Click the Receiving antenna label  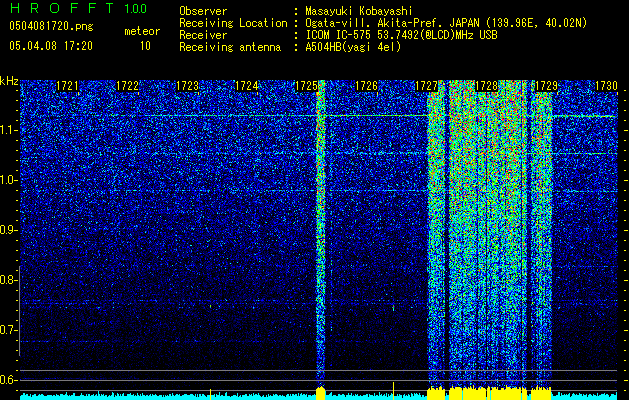pos(230,47)
